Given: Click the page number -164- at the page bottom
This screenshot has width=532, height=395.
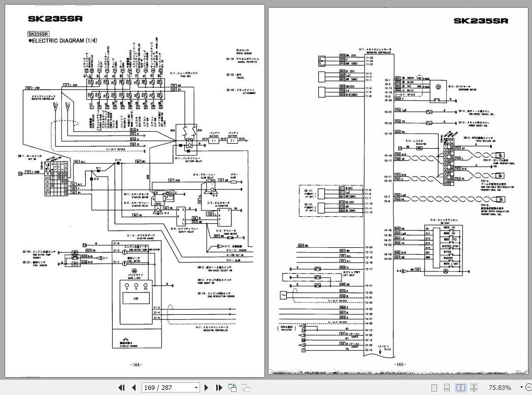Looking at the screenshot, I should point(136,365).
